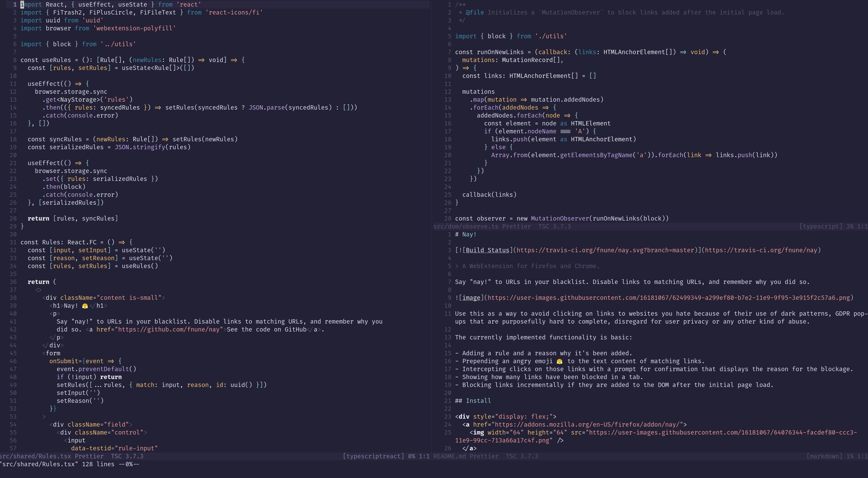868x478 pixels.
Task: Click 'TSC 3.7.3' in the README status line
Action: (x=522, y=456)
